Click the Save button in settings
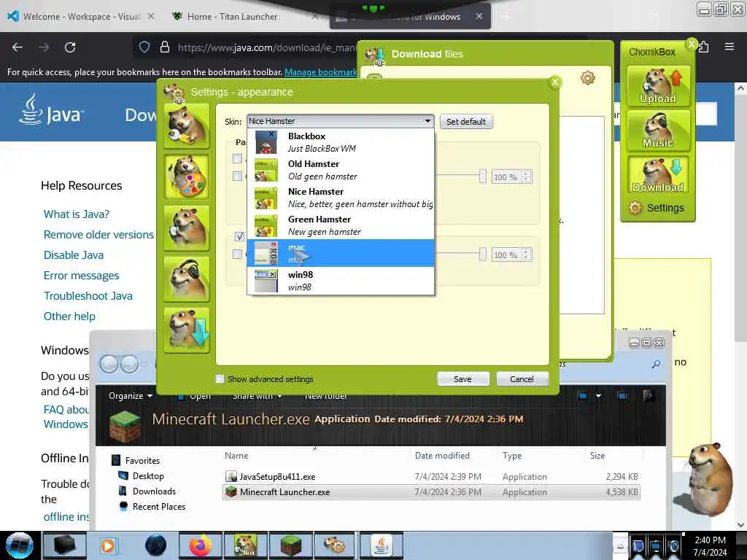Viewport: 747px width, 560px height. coord(463,379)
